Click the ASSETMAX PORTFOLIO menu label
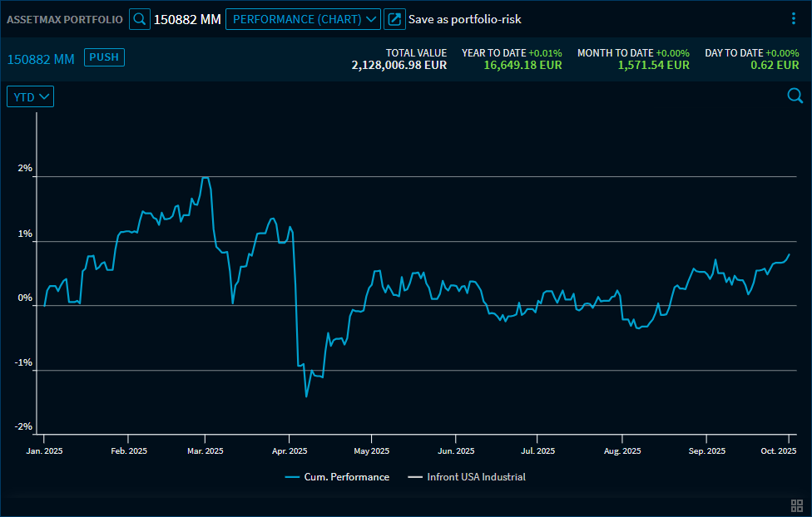The height and width of the screenshot is (517, 812). (64, 18)
